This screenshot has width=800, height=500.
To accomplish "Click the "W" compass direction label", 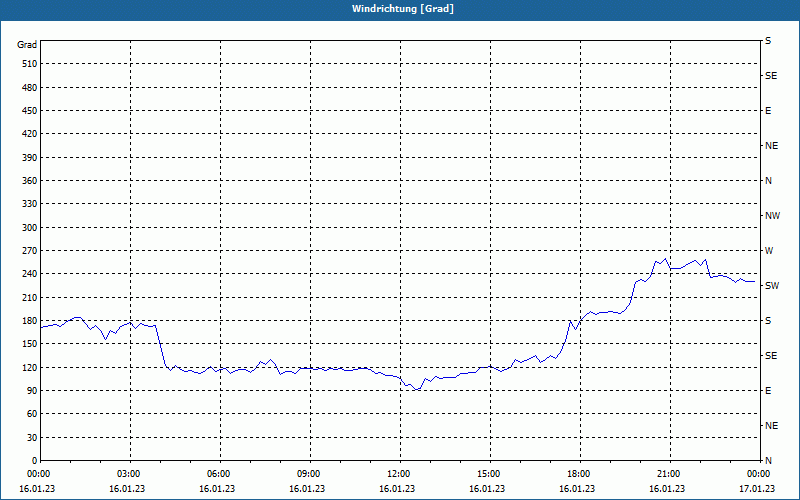I will (x=769, y=251).
